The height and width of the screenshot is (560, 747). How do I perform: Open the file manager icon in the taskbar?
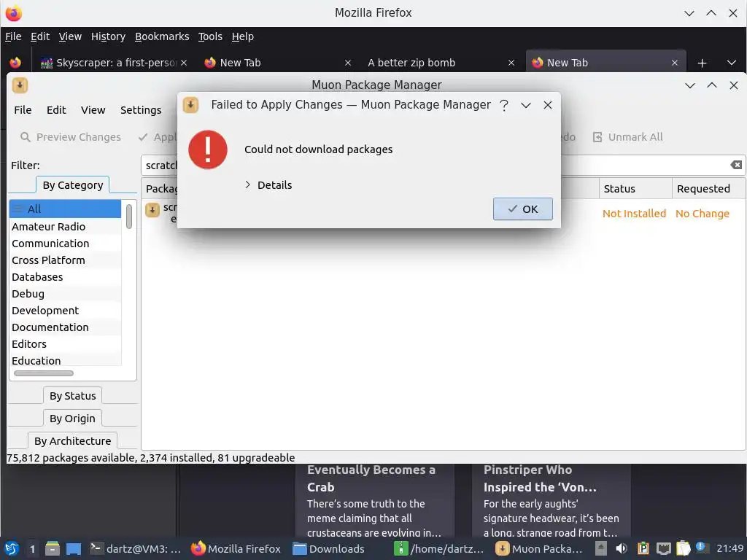click(53, 548)
